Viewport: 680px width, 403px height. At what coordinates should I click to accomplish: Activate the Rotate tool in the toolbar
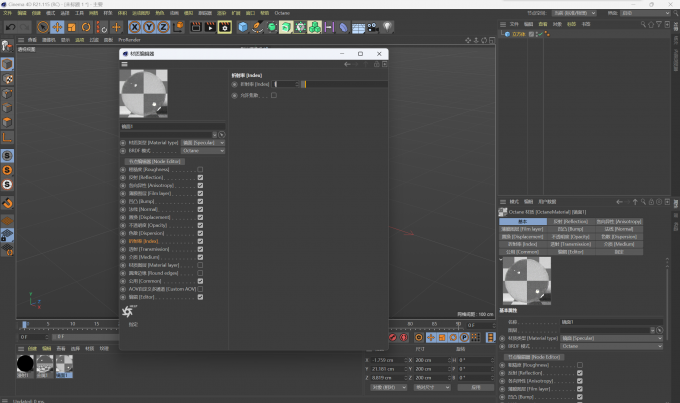click(x=86, y=27)
